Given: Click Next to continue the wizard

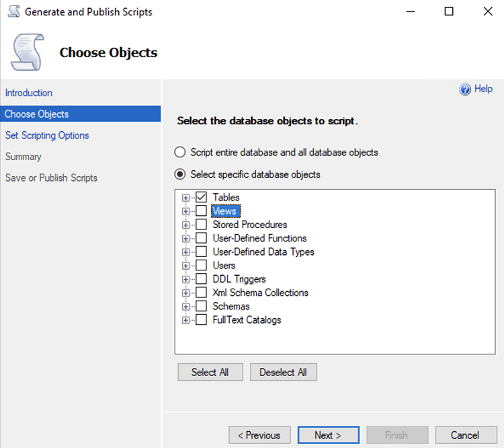Looking at the screenshot, I should tap(328, 435).
